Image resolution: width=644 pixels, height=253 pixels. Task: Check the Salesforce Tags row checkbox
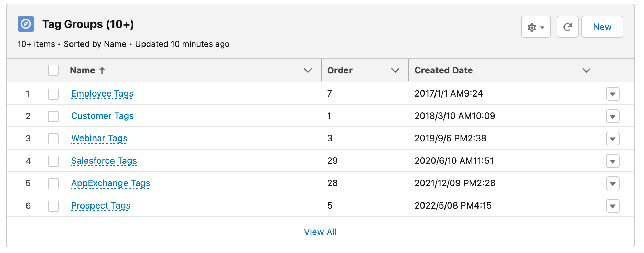[53, 161]
